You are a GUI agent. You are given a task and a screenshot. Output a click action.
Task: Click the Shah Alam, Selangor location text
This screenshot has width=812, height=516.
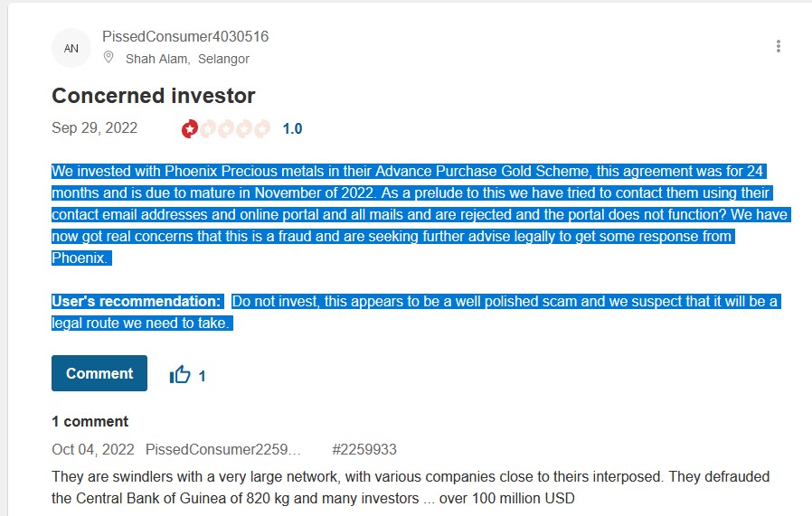(x=187, y=59)
